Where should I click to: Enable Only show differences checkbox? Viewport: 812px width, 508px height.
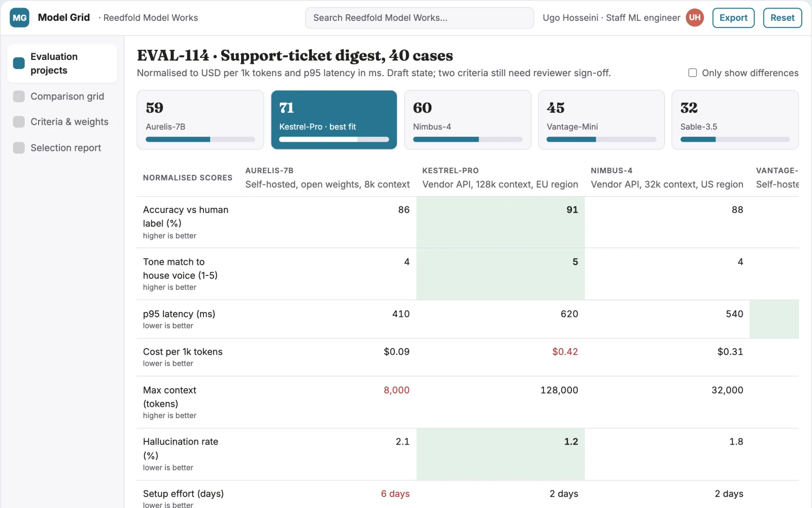[x=692, y=73]
